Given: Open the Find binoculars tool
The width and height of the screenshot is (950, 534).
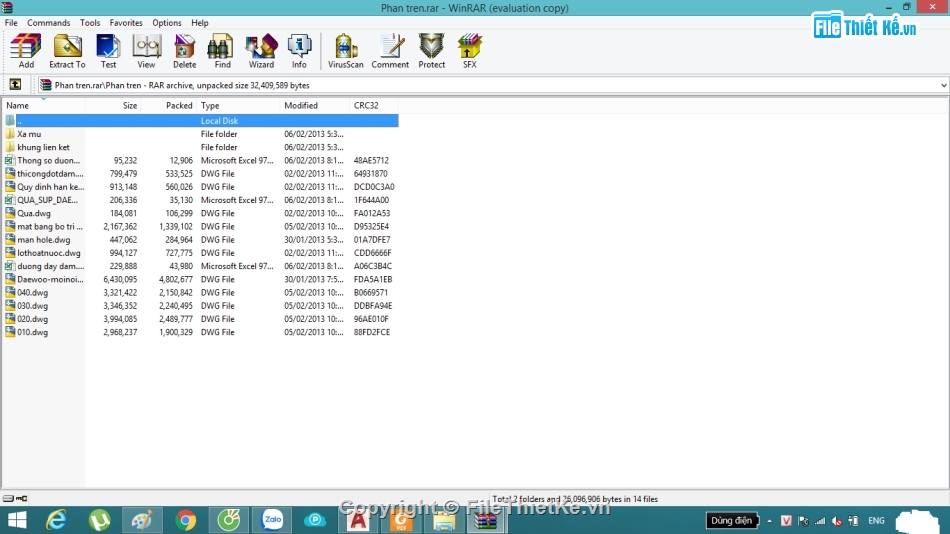Looking at the screenshot, I should pos(222,51).
